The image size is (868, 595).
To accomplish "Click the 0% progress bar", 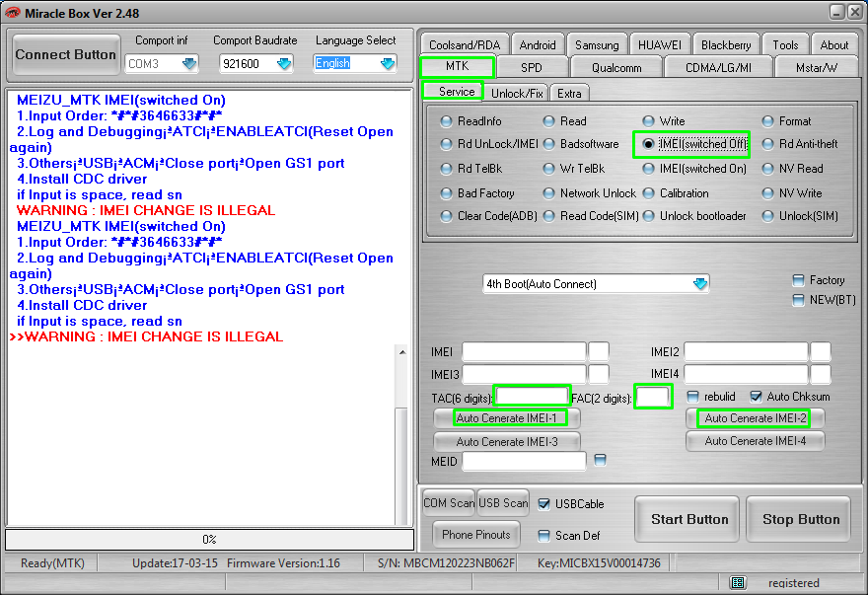I will click(x=209, y=539).
